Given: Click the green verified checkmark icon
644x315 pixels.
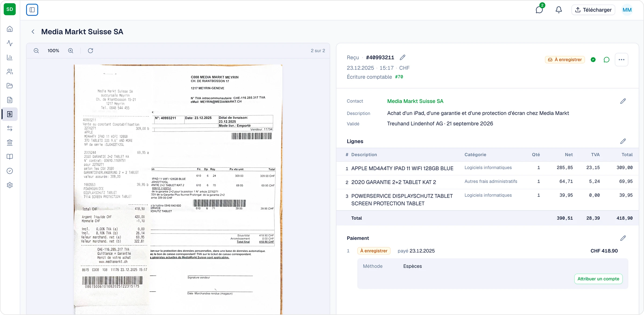Looking at the screenshot, I should pos(593,60).
